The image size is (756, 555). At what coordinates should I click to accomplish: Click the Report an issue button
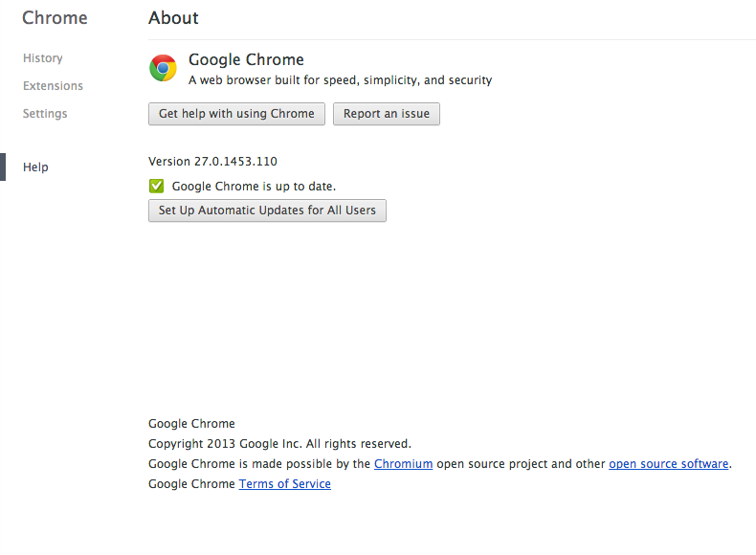tap(386, 114)
